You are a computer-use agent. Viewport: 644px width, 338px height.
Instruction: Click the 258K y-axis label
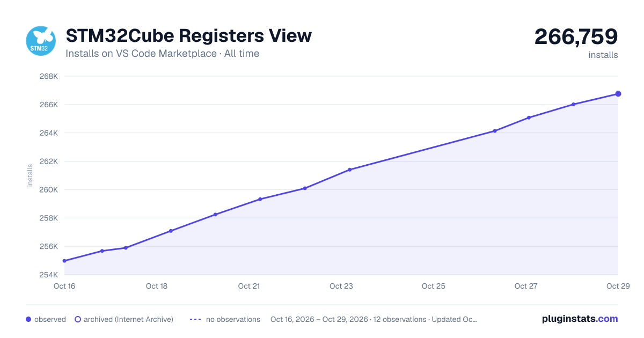tap(49, 218)
